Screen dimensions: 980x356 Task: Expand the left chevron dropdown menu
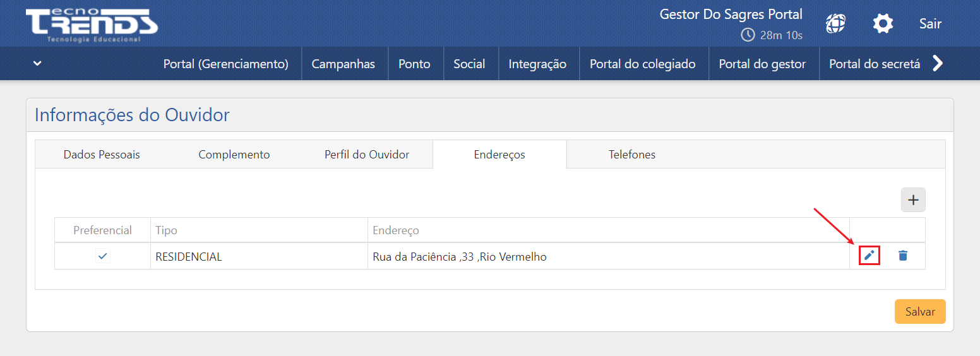37,64
